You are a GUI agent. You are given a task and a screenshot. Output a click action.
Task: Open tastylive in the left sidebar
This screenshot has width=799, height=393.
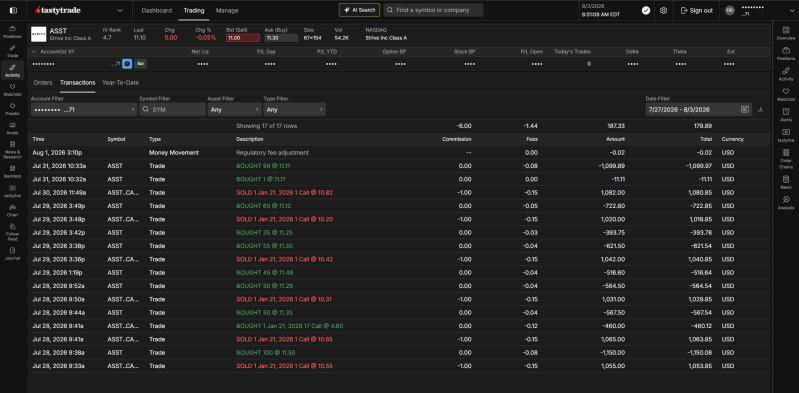12,191
